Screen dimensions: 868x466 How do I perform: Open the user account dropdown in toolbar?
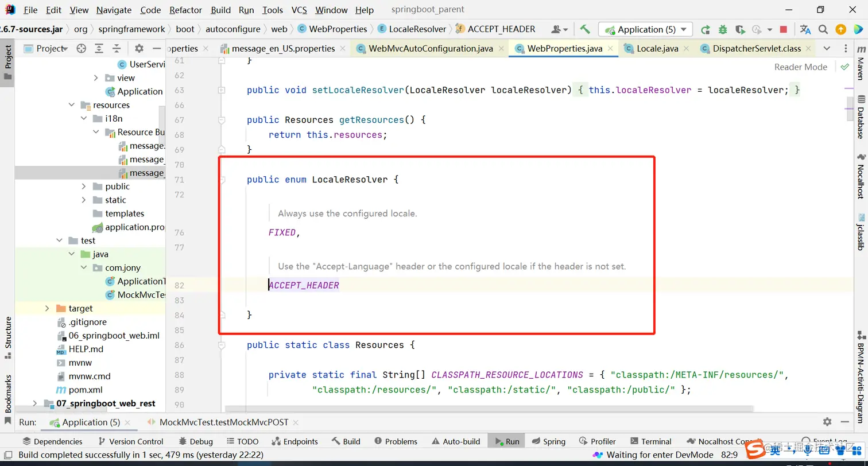coord(560,29)
